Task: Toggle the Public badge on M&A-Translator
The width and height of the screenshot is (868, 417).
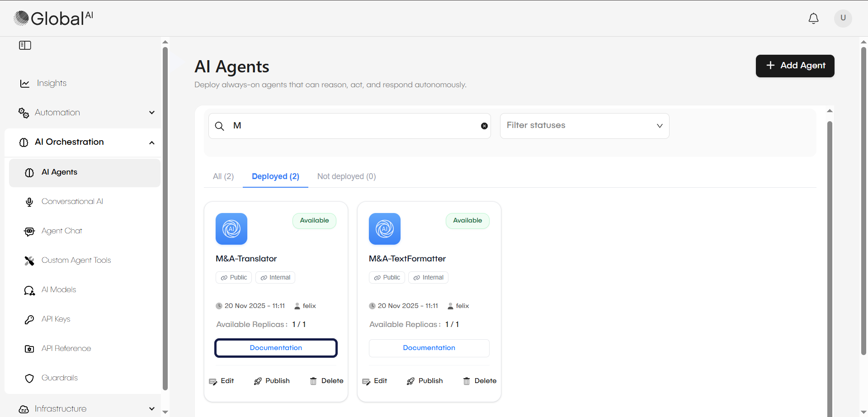Action: 233,277
